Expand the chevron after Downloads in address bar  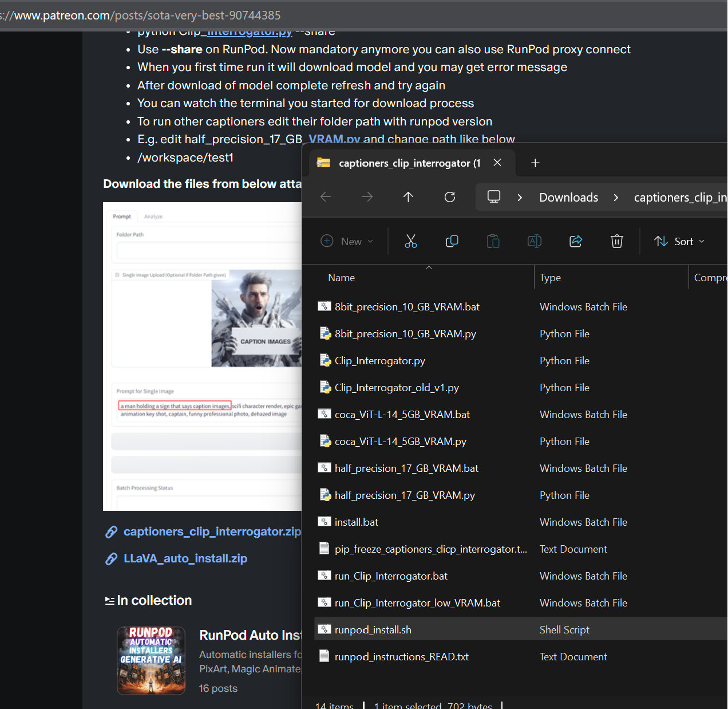616,198
